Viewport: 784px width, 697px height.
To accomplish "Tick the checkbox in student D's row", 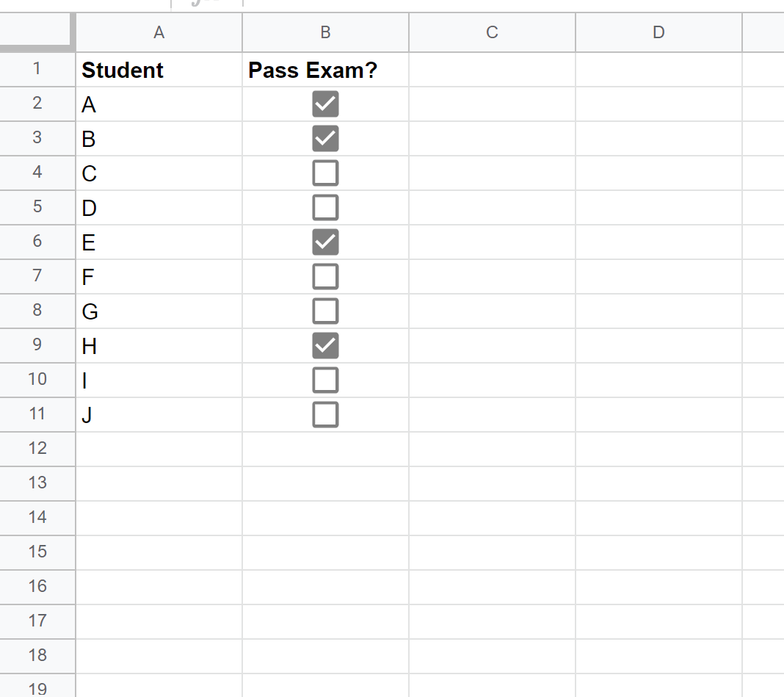I will pyautogui.click(x=325, y=208).
